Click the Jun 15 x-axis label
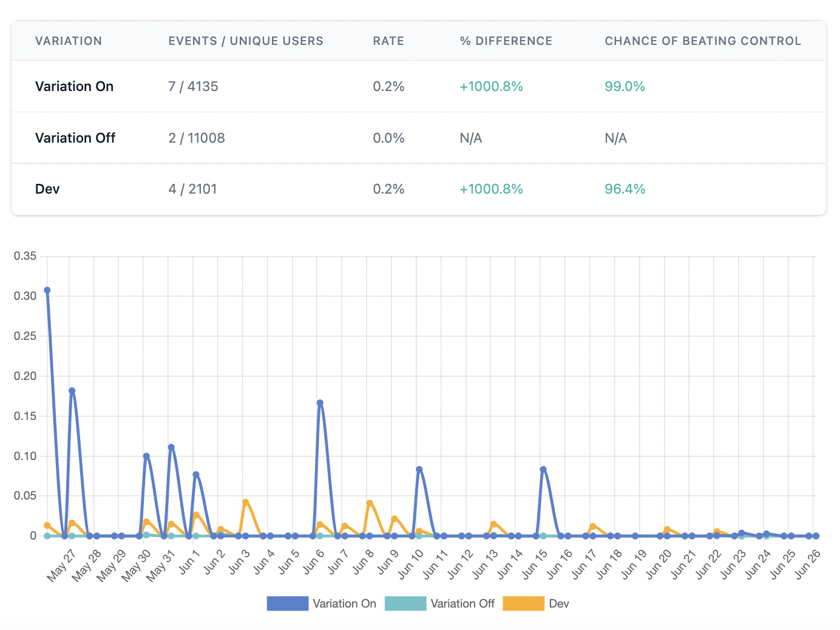840x630 pixels. click(535, 563)
